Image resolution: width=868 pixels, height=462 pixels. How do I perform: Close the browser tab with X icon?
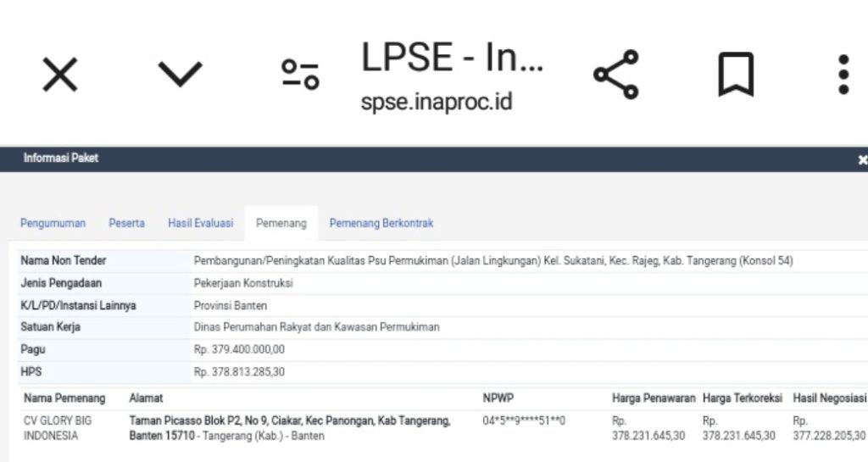coord(60,75)
